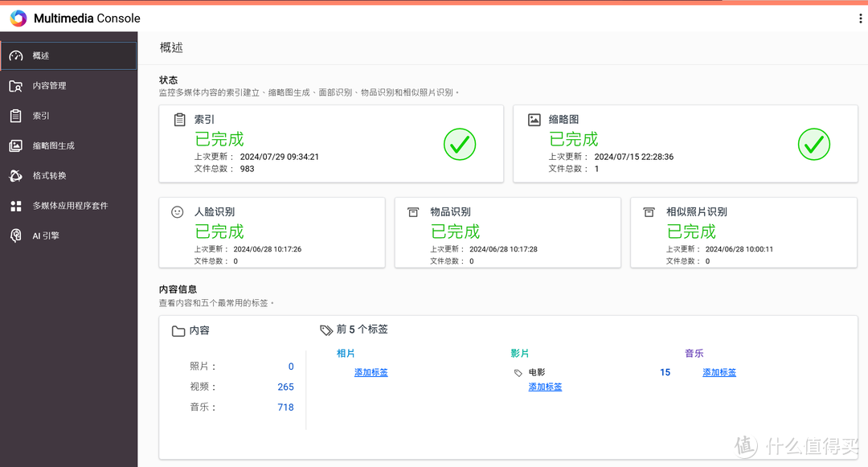
Task: Click the 相似照片识别 similar photo card icon
Action: click(649, 211)
